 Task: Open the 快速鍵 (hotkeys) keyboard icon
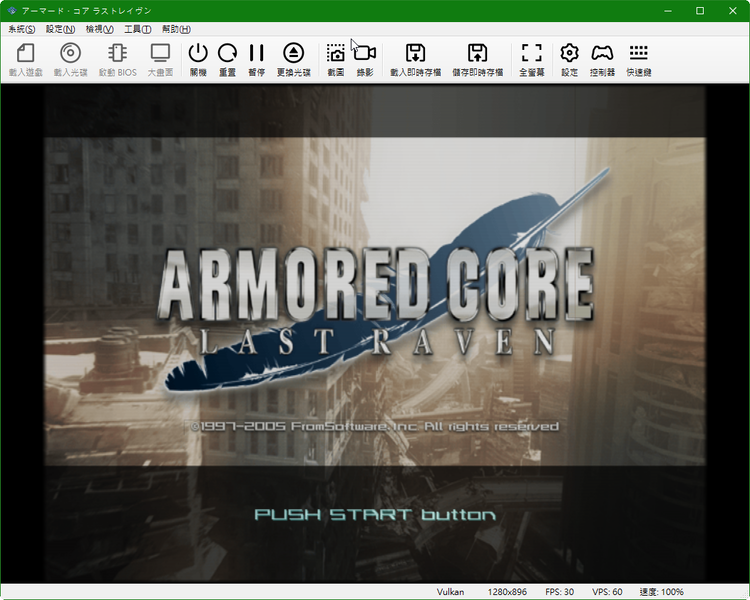[639, 59]
